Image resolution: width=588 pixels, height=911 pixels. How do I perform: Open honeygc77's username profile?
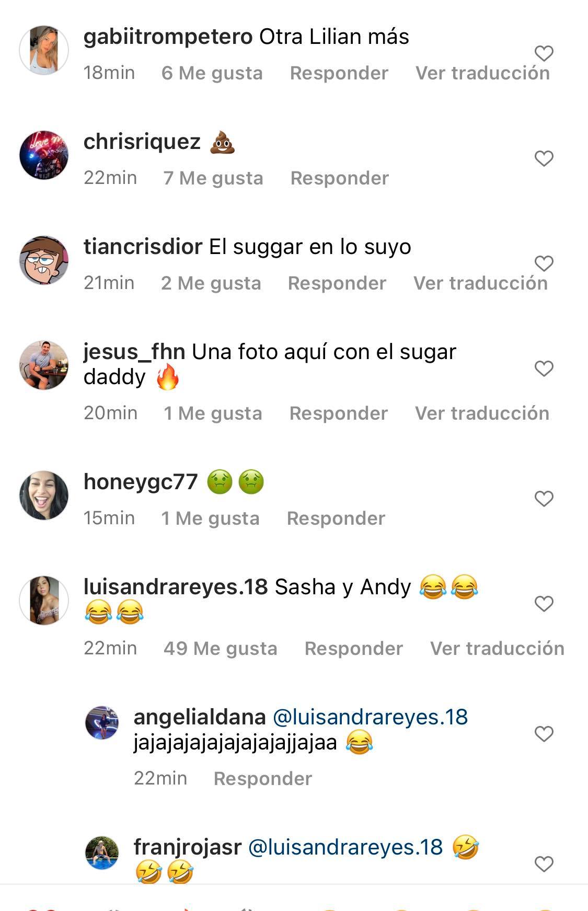tap(141, 482)
